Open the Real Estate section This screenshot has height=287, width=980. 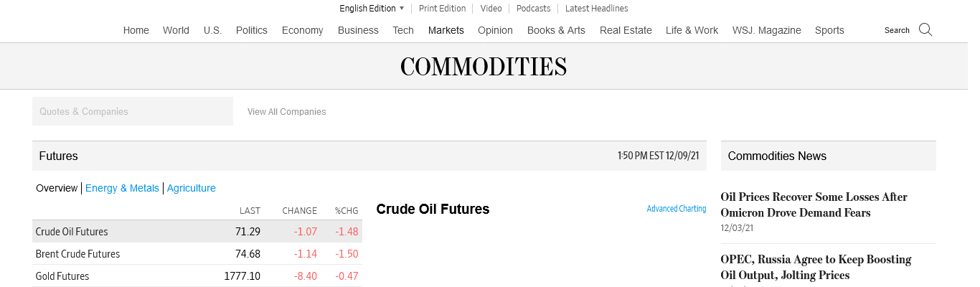click(626, 30)
